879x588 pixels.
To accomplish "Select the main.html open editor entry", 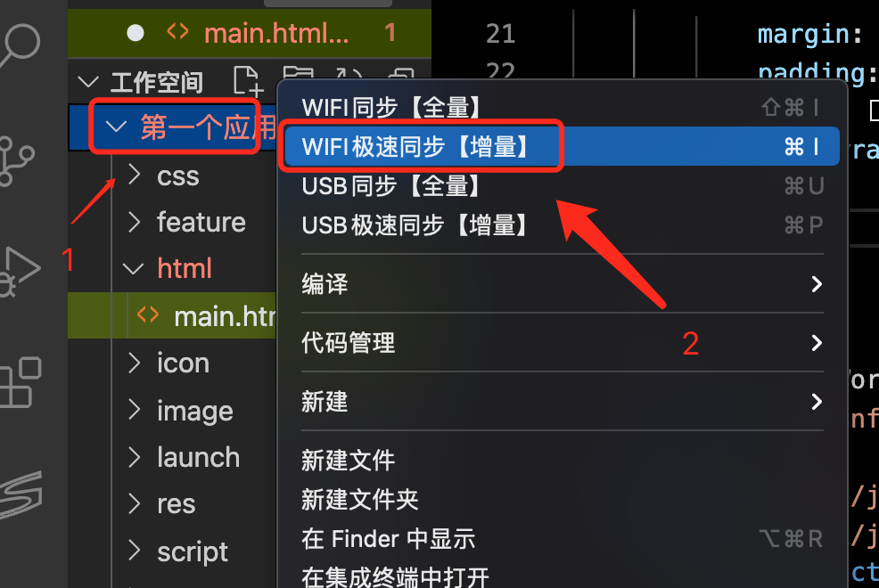I will pyautogui.click(x=250, y=33).
